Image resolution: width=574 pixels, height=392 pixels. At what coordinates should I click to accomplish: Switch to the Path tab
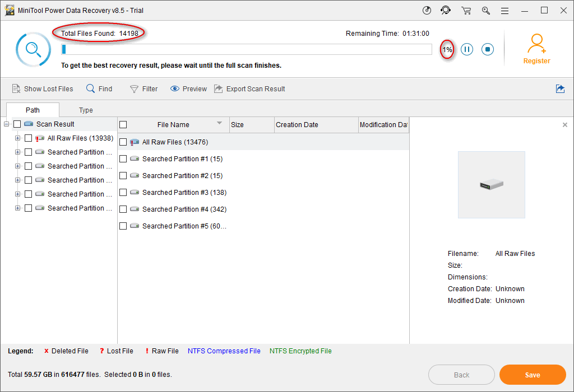coord(33,110)
